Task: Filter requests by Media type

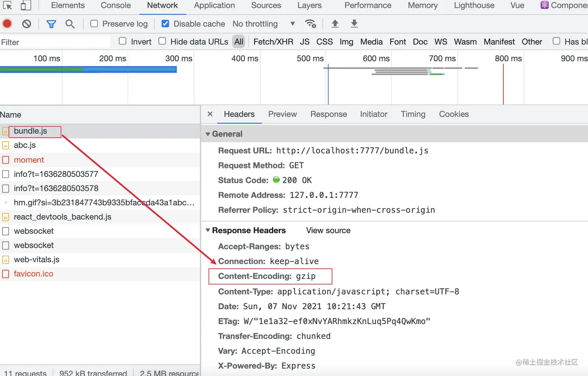Action: pyautogui.click(x=371, y=42)
